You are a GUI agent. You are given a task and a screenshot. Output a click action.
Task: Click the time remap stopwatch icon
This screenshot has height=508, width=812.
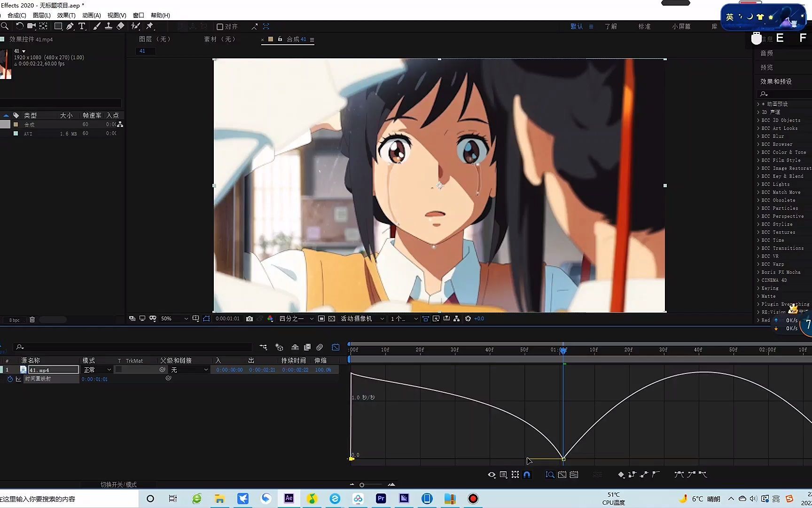pos(10,379)
